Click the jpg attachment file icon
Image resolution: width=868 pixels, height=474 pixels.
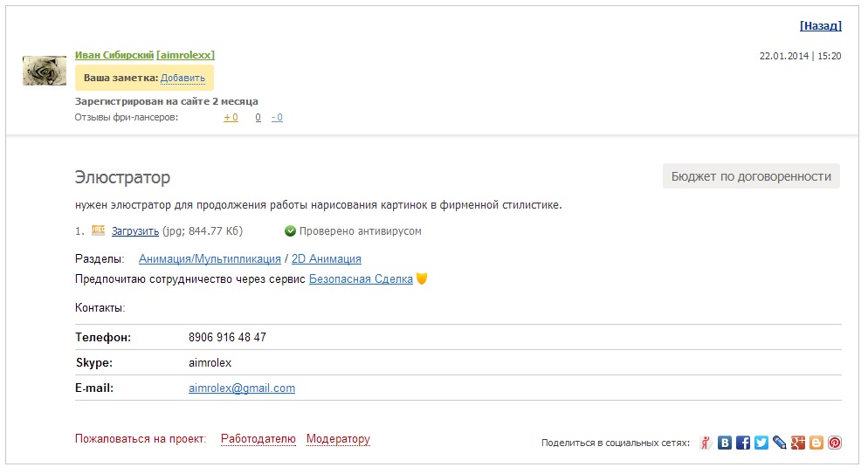click(x=98, y=231)
